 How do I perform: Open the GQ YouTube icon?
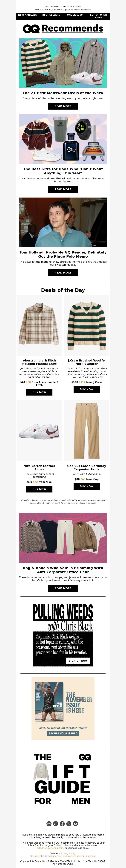coord(75,824)
